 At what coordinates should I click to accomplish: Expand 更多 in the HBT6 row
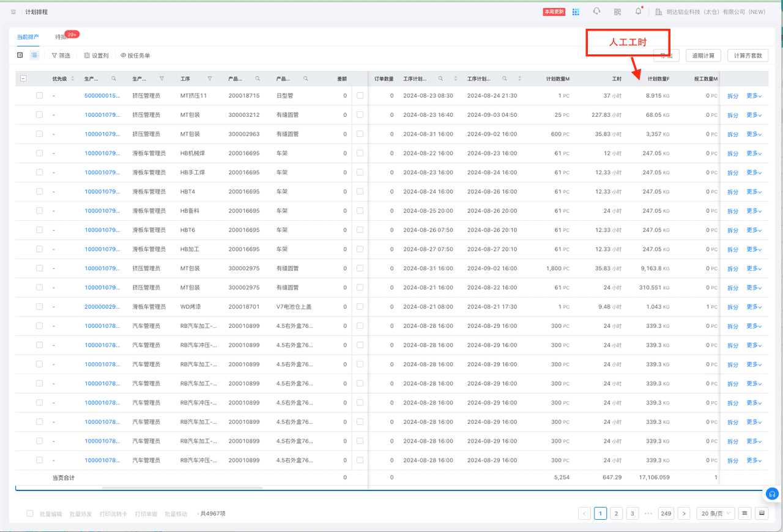pyautogui.click(x=754, y=230)
